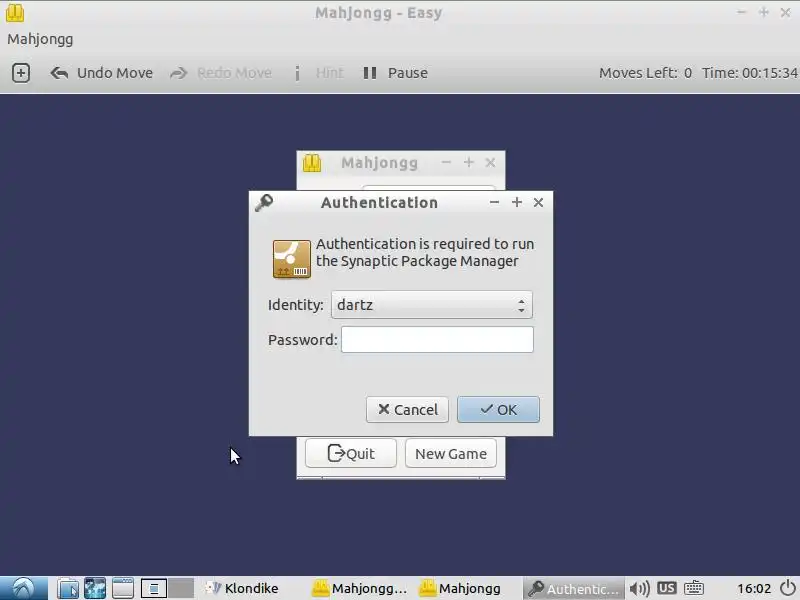Image resolution: width=800 pixels, height=600 pixels.
Task: Click the power/logout icon on taskbar
Action: 788,588
